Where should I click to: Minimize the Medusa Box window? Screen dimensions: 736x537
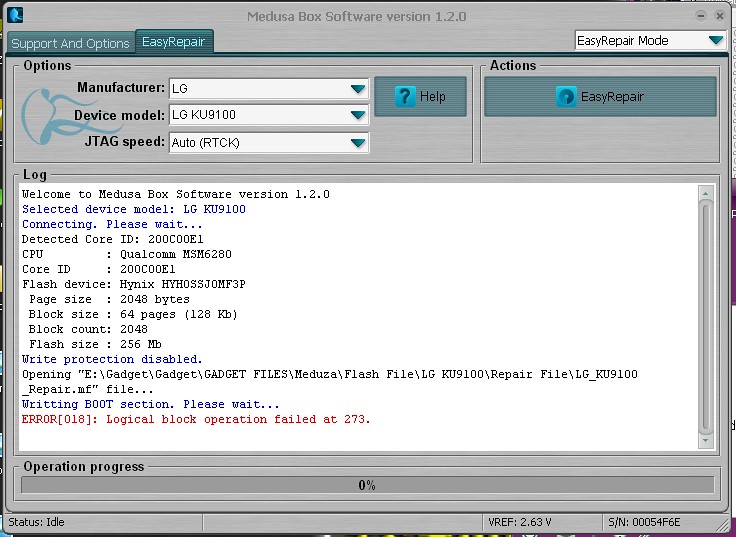click(x=701, y=16)
